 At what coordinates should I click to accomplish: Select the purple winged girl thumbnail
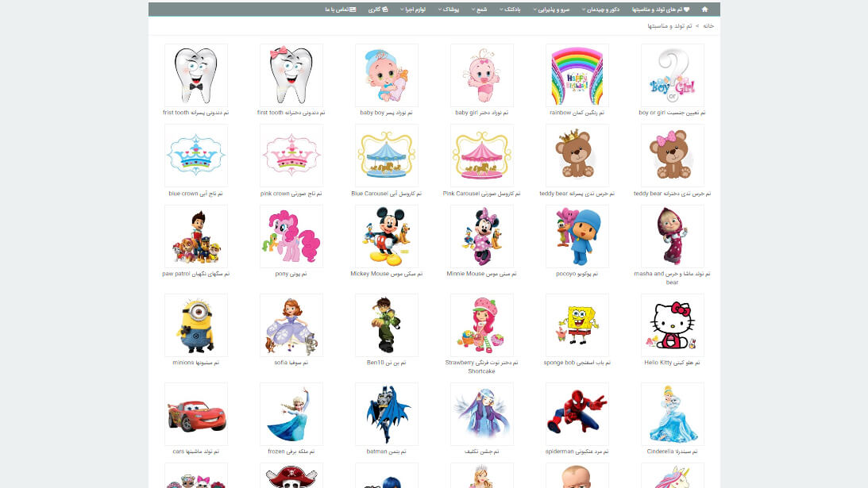(x=481, y=414)
